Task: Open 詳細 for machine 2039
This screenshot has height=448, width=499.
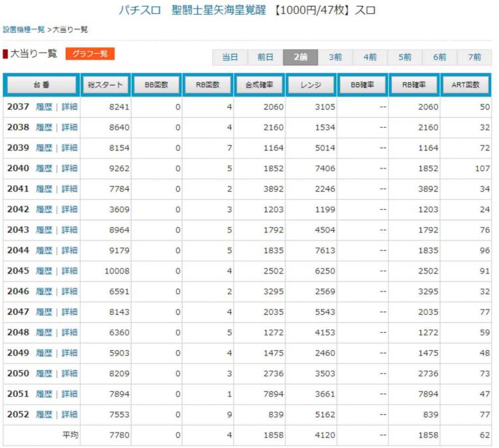Action: pyautogui.click(x=69, y=148)
